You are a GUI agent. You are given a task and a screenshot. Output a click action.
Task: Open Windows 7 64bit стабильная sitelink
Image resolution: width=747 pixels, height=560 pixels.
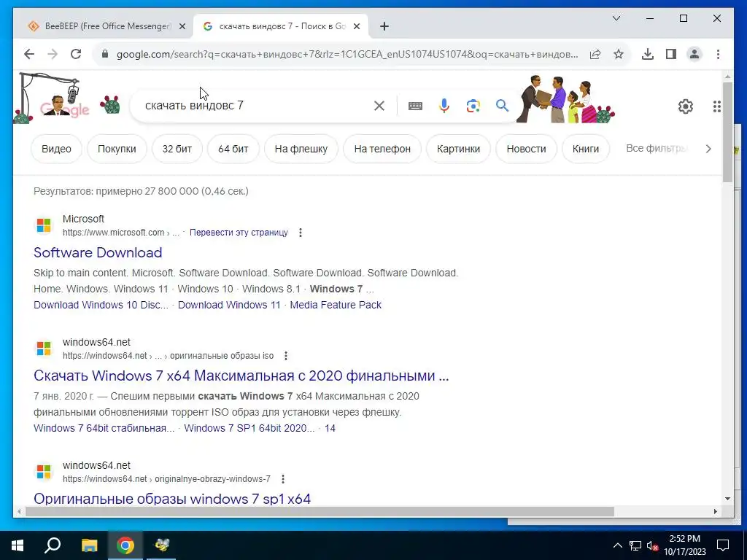(104, 428)
